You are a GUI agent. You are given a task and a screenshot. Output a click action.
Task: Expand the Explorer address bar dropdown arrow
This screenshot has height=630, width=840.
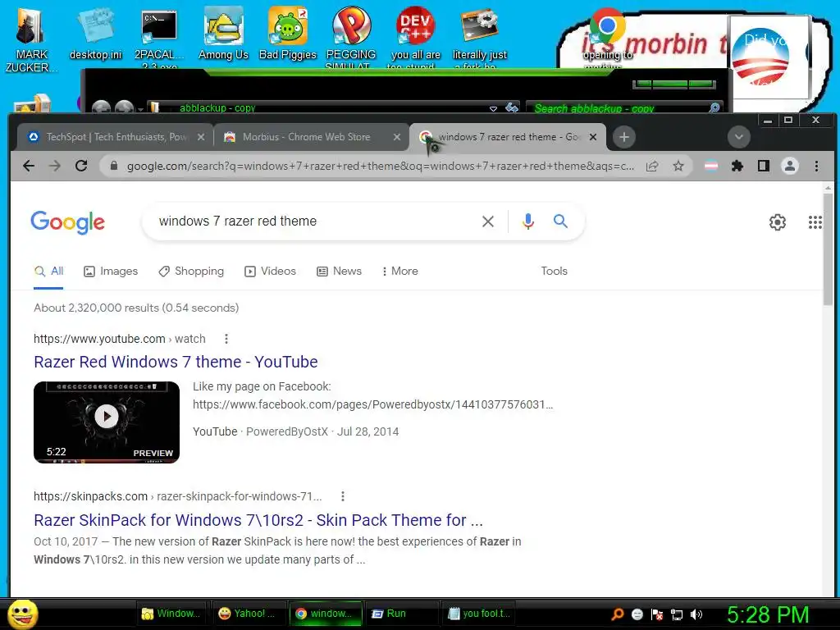tap(493, 108)
